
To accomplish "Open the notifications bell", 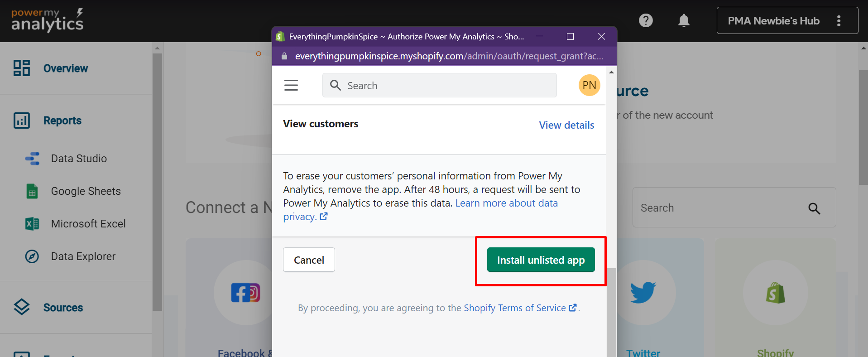I will 684,20.
